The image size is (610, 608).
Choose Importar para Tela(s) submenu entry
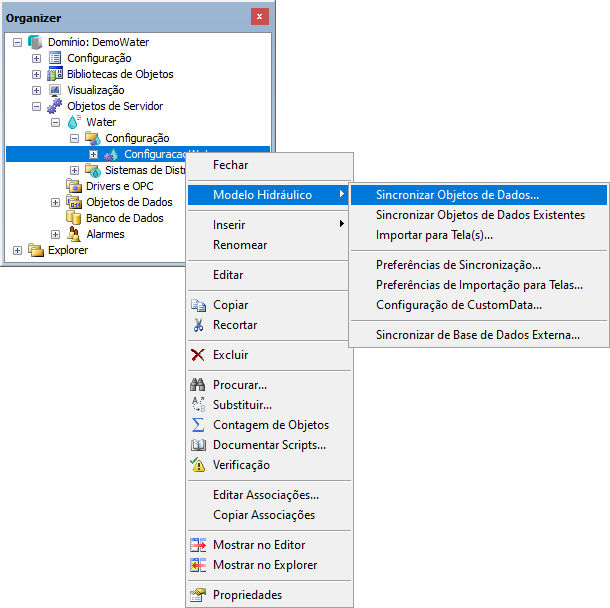434,235
